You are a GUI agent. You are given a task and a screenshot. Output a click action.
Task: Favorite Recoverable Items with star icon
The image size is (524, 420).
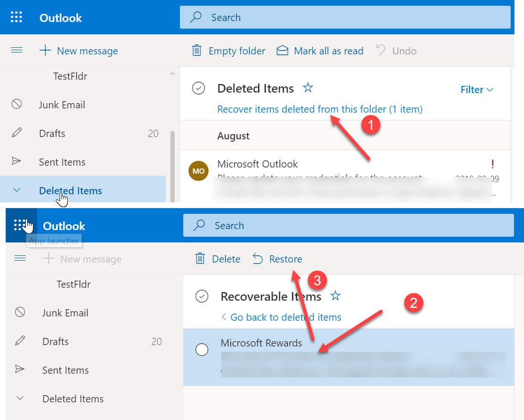click(x=335, y=296)
